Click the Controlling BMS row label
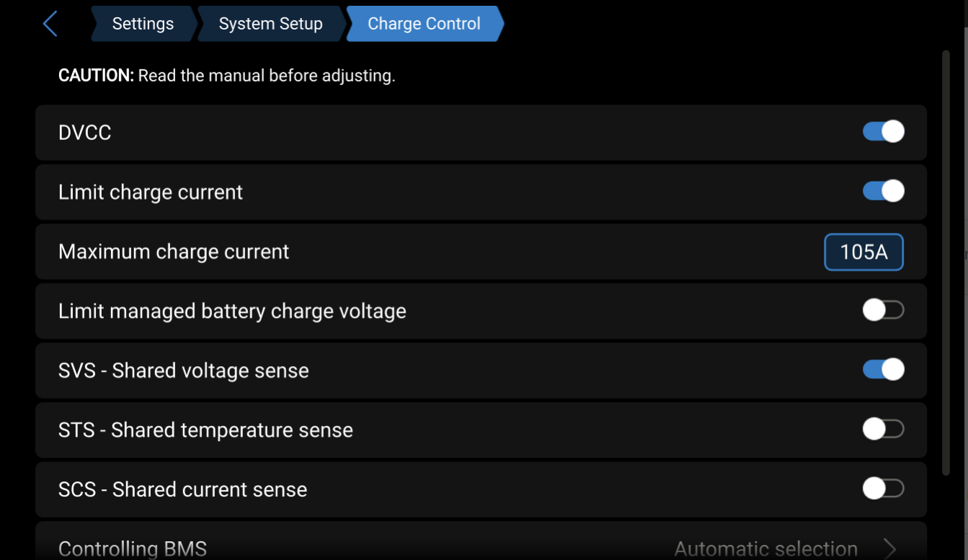This screenshot has height=560, width=968. pyautogui.click(x=133, y=548)
